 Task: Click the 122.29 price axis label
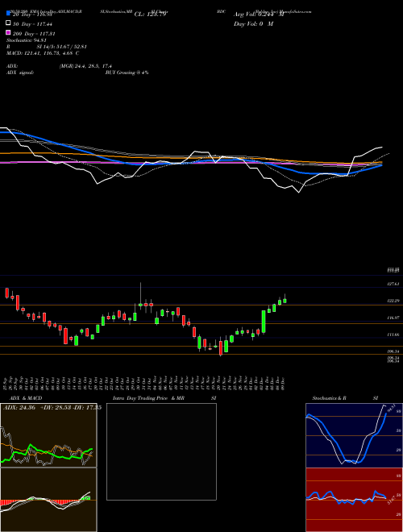point(393,301)
